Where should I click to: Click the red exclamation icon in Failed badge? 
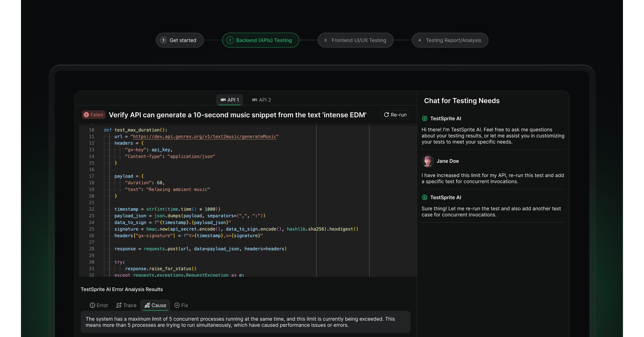click(x=86, y=115)
